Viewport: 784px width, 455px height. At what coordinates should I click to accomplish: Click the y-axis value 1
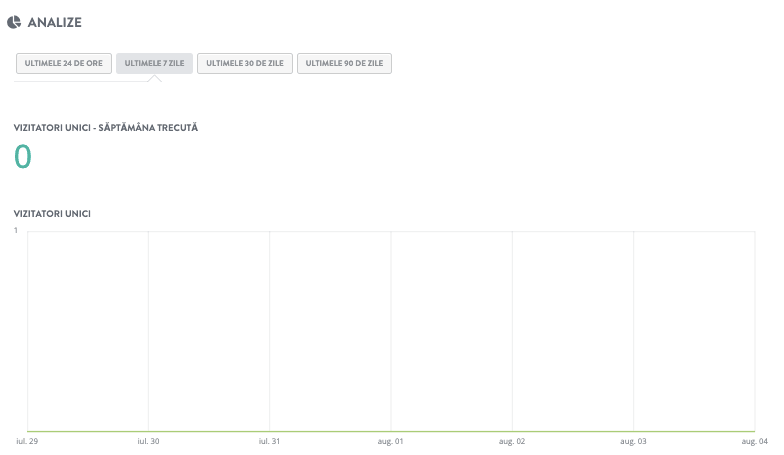point(16,230)
